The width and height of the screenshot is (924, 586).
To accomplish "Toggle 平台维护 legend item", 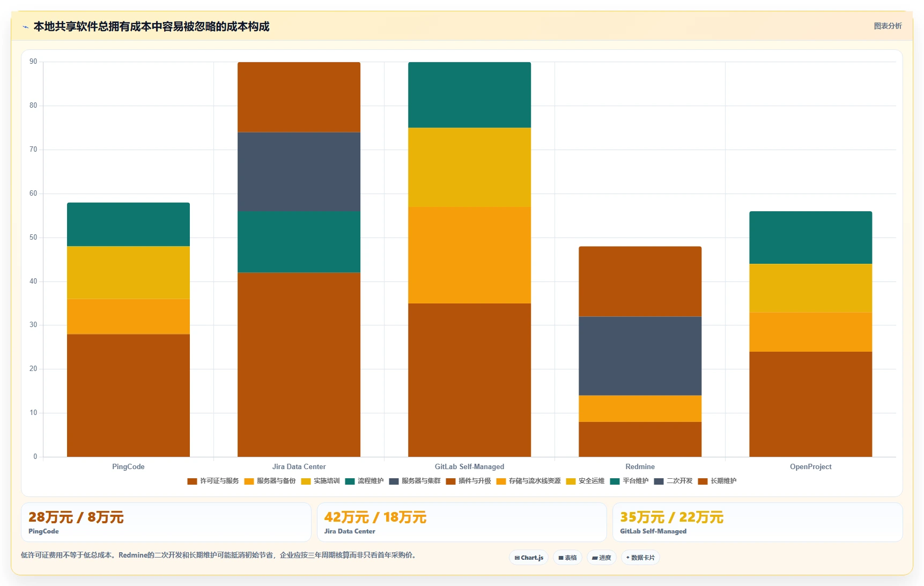I will click(x=629, y=481).
